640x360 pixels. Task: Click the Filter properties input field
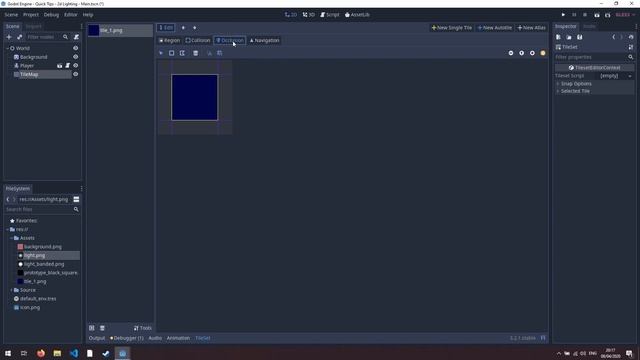tap(591, 57)
